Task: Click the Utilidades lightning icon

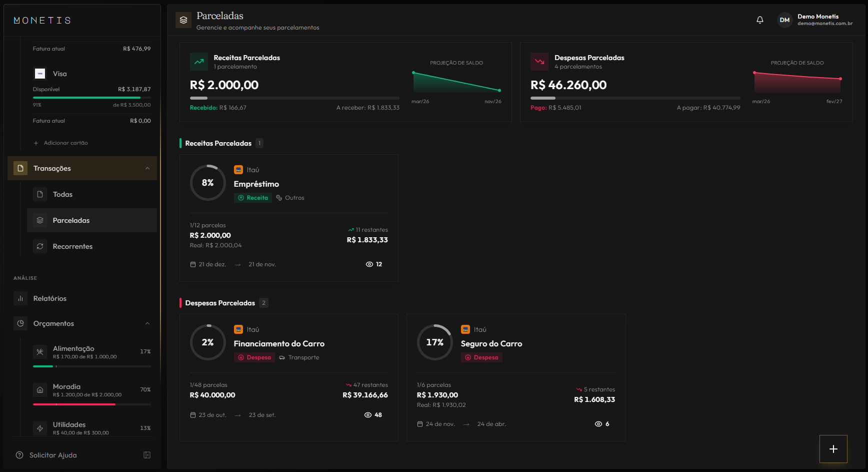Action: tap(40, 428)
